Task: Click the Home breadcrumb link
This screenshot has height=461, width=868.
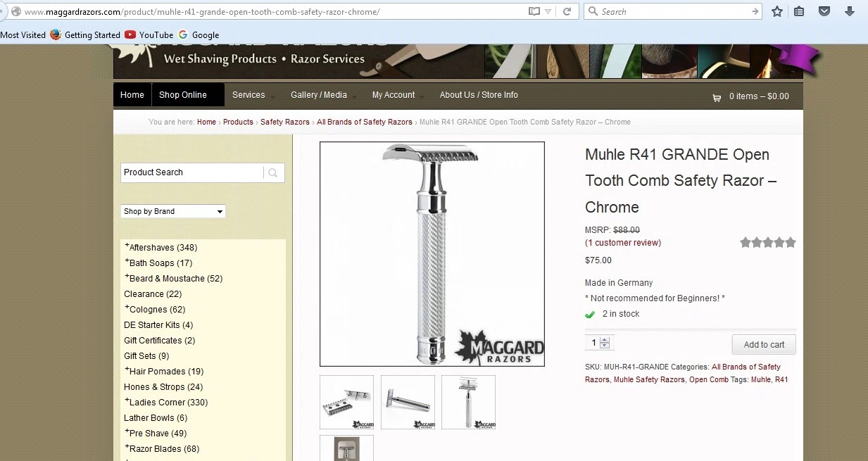Action: point(206,122)
